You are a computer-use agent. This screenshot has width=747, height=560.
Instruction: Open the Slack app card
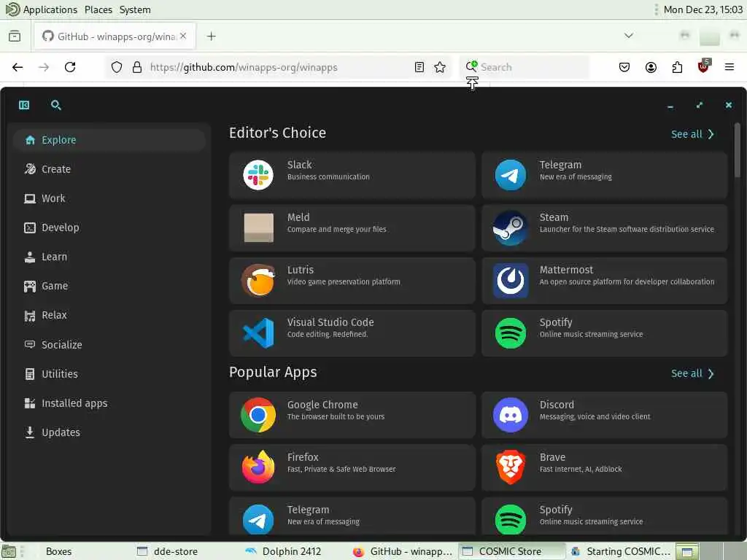[x=352, y=175]
